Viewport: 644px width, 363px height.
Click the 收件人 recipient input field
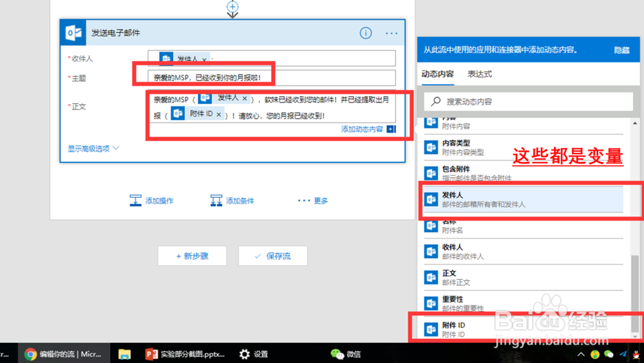[x=272, y=59]
